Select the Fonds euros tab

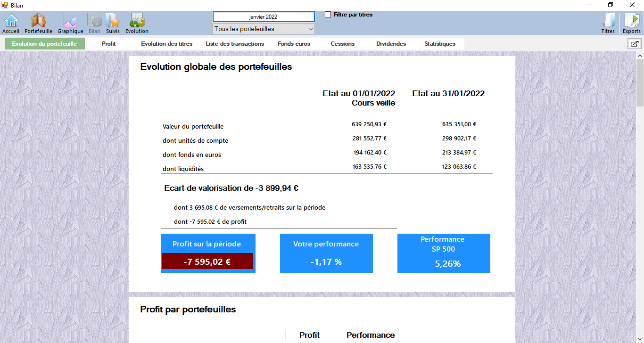tap(294, 44)
